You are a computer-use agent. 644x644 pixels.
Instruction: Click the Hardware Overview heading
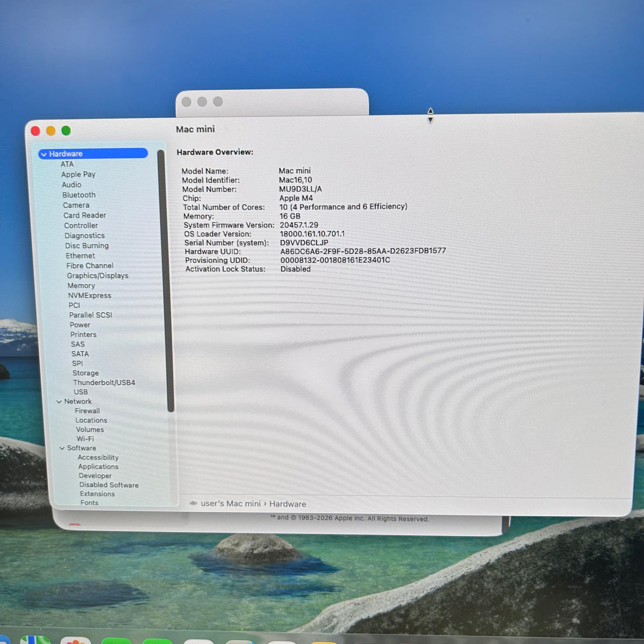coord(215,152)
